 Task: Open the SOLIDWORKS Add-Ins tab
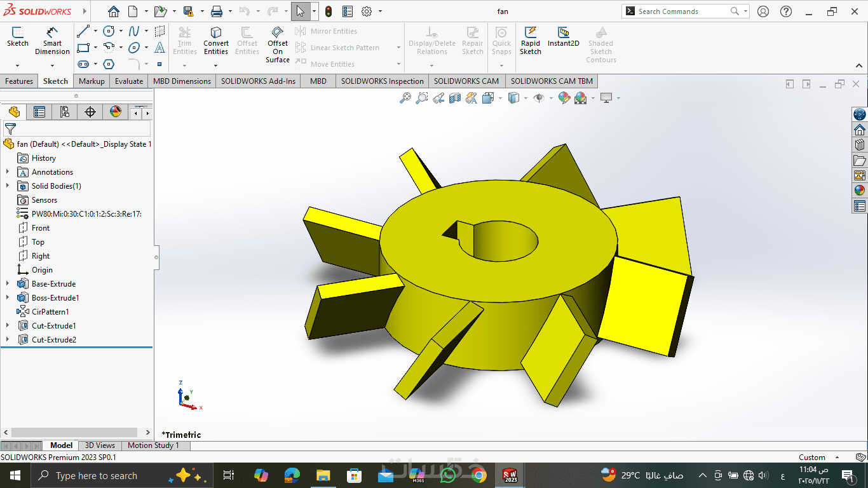[258, 81]
